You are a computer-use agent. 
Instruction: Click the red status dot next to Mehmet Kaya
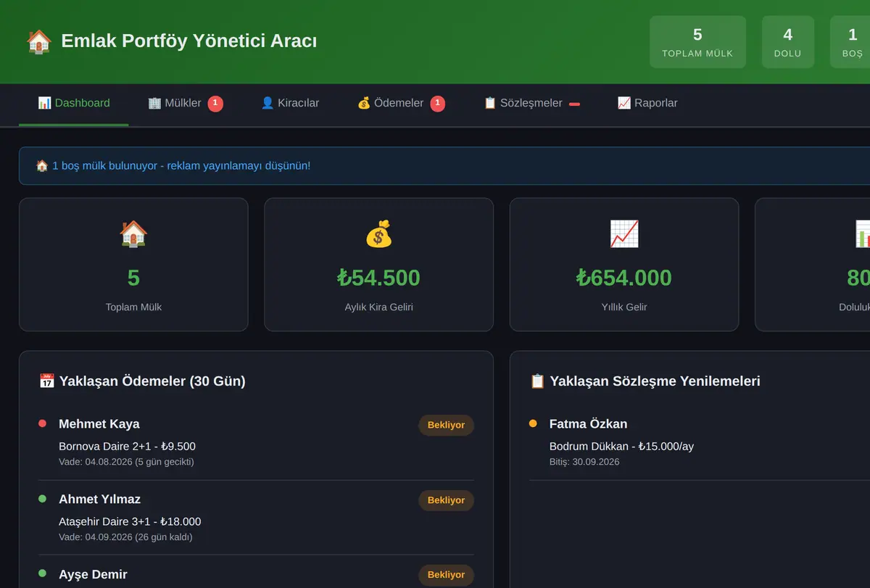click(x=42, y=423)
